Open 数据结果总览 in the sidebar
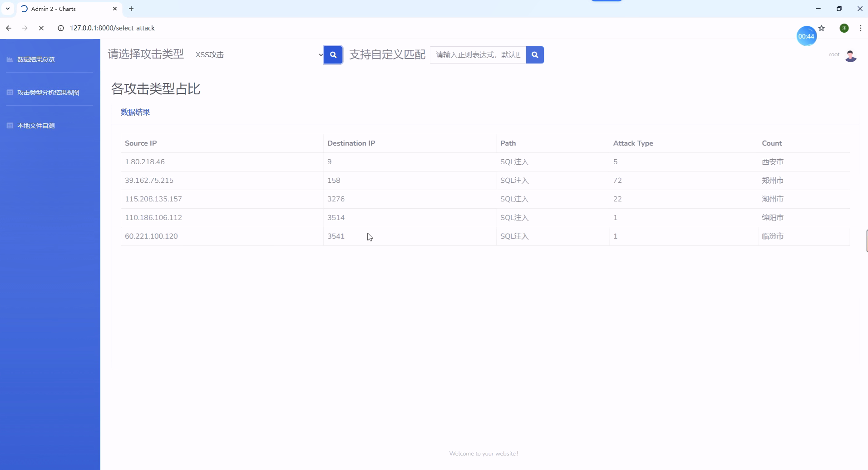The image size is (868, 470). (x=36, y=59)
